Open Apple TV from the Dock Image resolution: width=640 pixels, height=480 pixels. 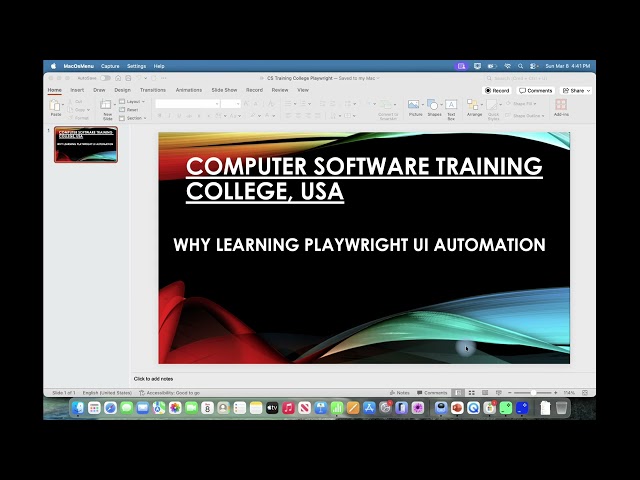tap(272, 408)
